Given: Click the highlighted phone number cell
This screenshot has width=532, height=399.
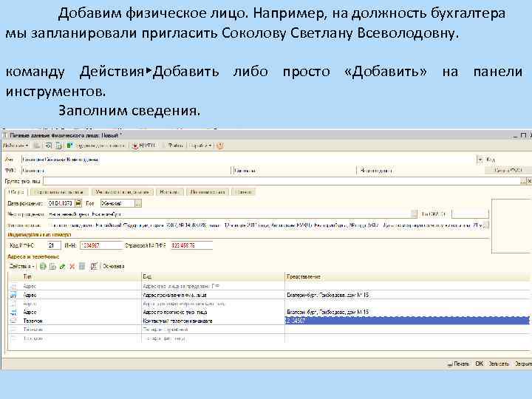Looking at the screenshot, I should 407,321.
